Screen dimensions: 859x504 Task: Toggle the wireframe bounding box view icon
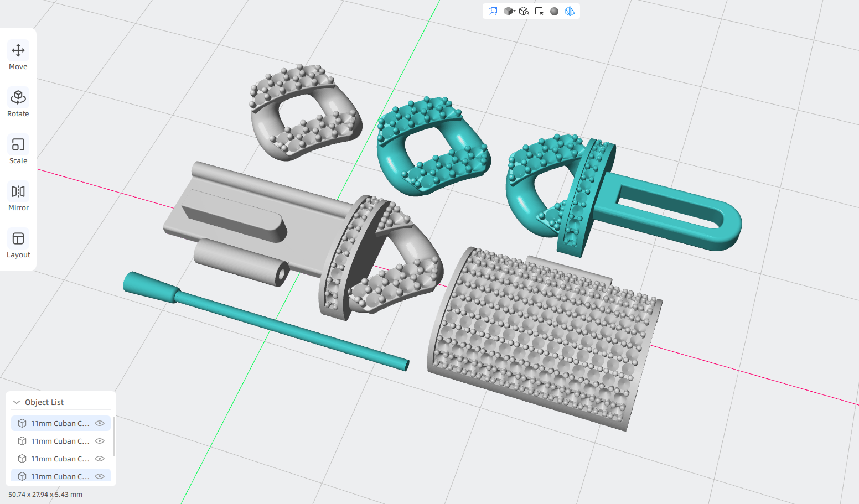(x=493, y=11)
